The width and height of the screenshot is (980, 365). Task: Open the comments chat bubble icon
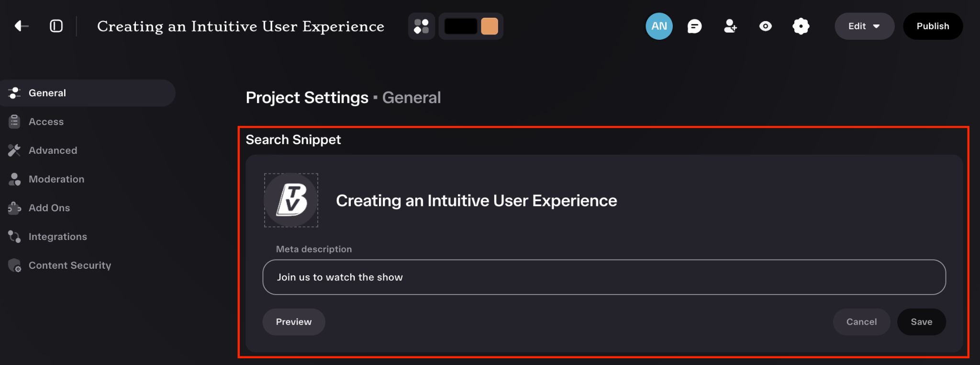pos(694,26)
